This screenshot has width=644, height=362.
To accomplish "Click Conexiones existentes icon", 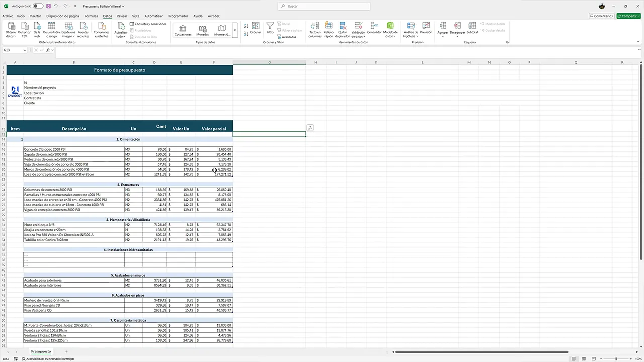I will pos(101,29).
